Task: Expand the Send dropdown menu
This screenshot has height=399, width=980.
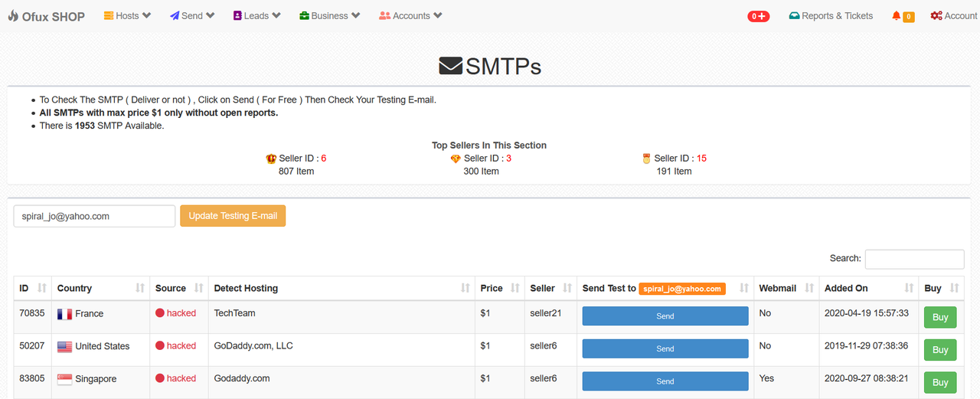Action: (192, 15)
